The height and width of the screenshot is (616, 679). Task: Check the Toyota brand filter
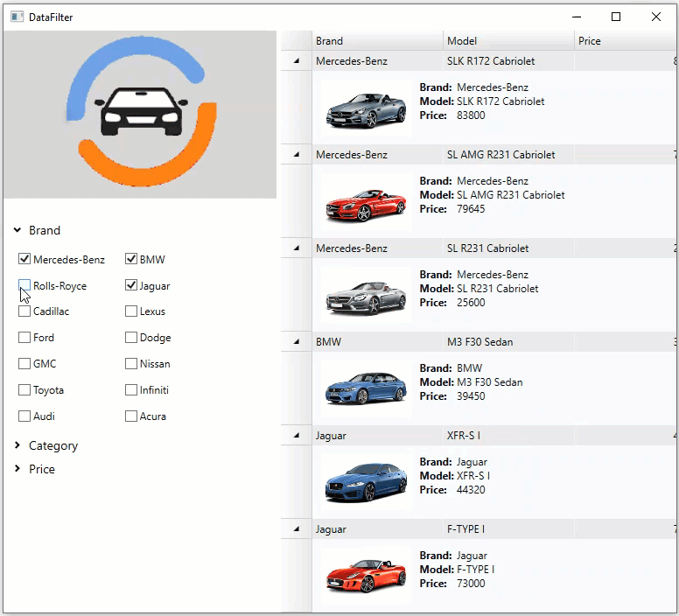(x=24, y=390)
